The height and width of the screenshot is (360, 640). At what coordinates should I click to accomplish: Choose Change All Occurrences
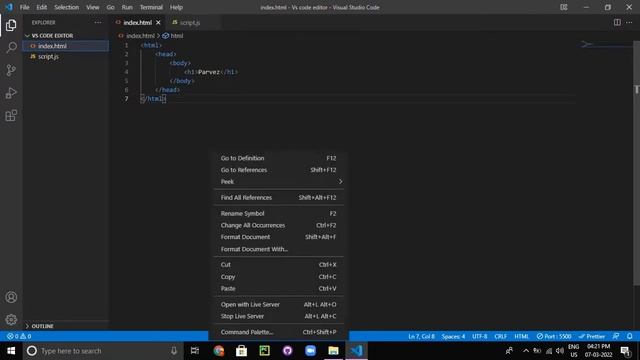[278, 225]
